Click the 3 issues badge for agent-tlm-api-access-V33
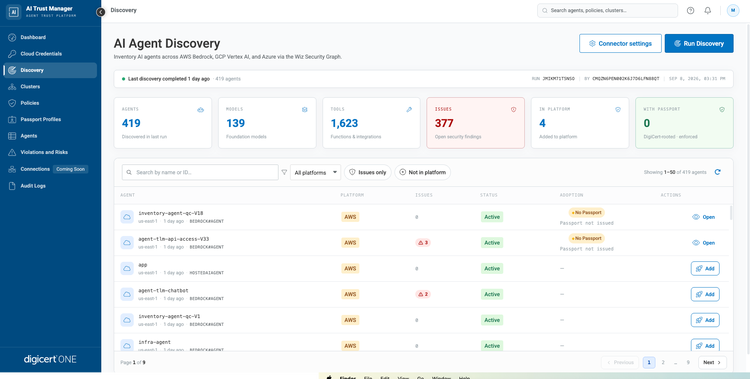This screenshot has width=750, height=379. coord(423,243)
